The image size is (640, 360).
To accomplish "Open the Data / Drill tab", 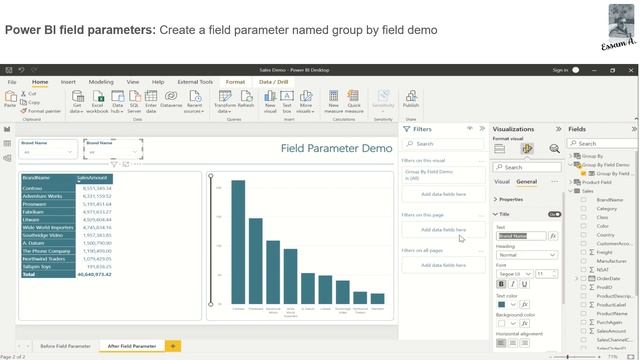I will [x=273, y=82].
